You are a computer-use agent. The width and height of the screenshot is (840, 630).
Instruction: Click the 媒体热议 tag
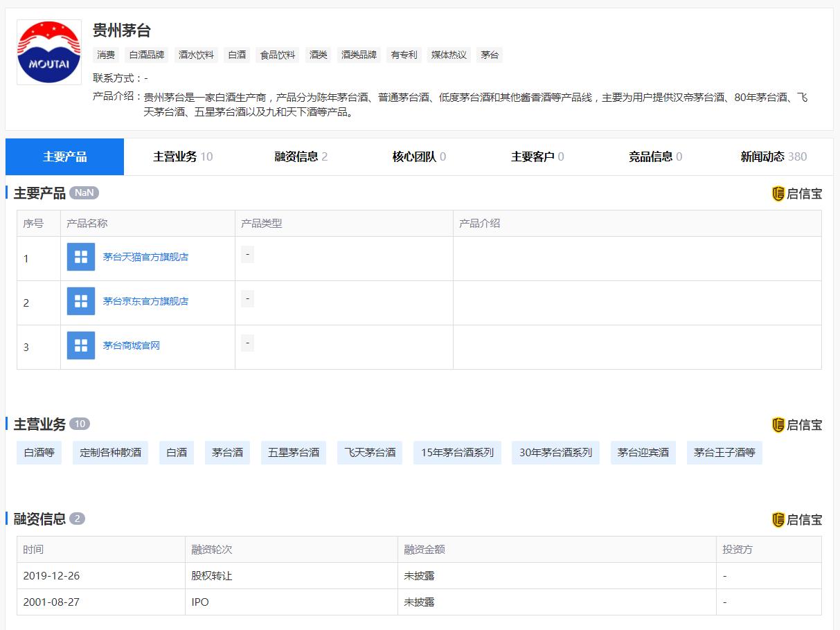[x=449, y=55]
